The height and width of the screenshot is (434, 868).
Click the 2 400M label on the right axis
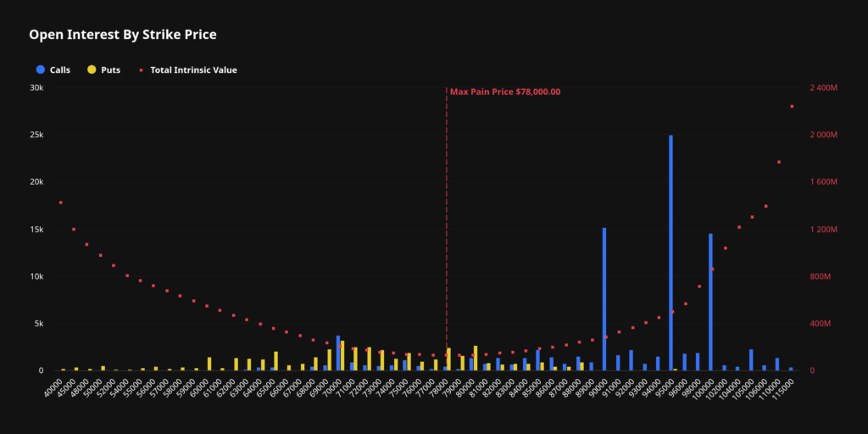[824, 88]
